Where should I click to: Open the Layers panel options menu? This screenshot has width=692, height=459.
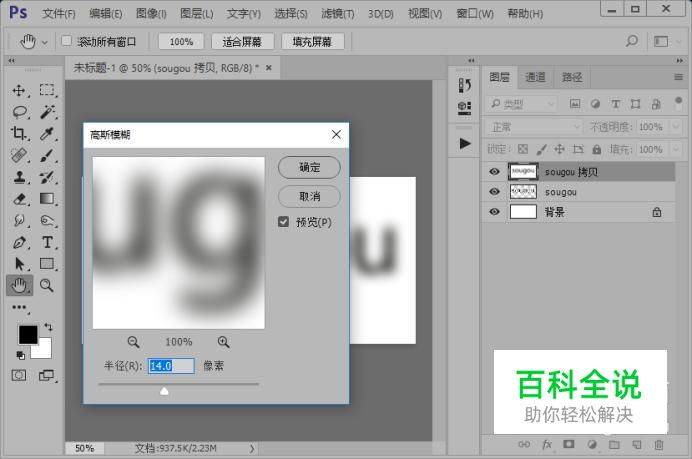click(x=678, y=77)
